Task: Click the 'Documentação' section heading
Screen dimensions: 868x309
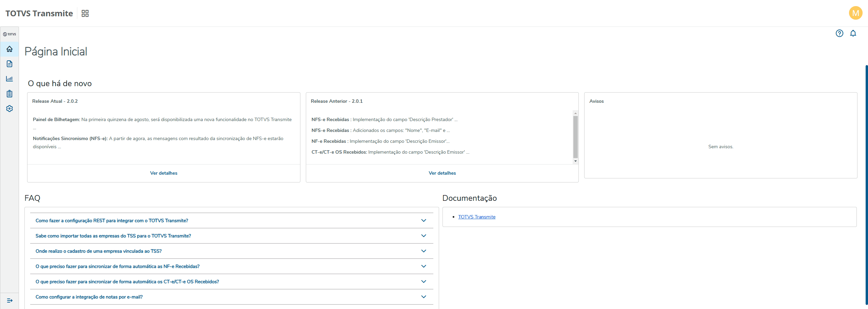Action: (x=470, y=198)
